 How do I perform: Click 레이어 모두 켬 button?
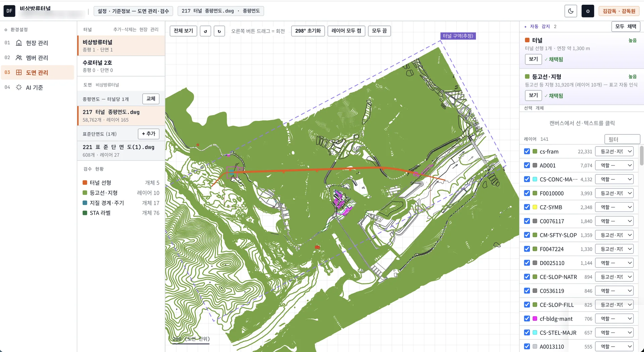tap(346, 31)
